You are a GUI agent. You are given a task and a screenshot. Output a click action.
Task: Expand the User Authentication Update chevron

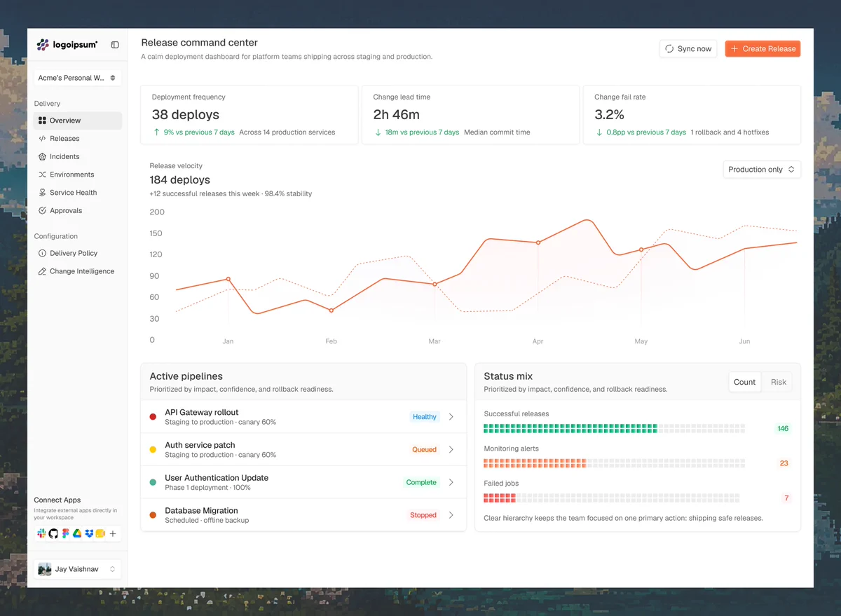coord(451,482)
